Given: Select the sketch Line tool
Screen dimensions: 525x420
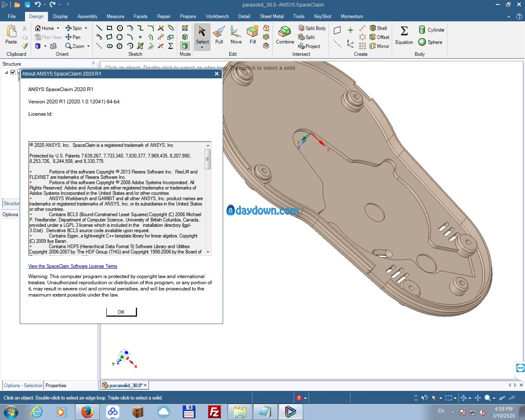Looking at the screenshot, I should tap(99, 28).
